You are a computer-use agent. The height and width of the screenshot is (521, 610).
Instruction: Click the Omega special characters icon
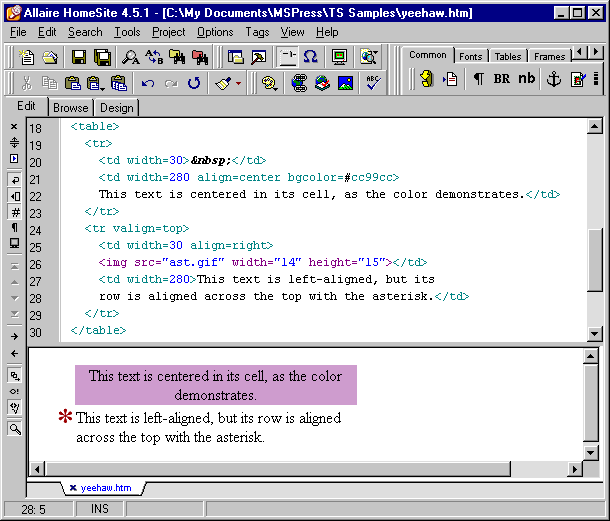click(310, 58)
